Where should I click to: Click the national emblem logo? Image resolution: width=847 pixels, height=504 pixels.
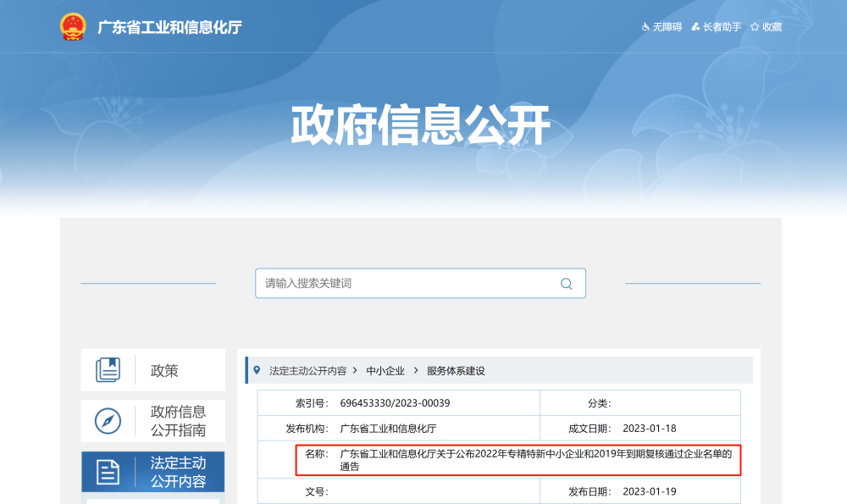coord(73,26)
